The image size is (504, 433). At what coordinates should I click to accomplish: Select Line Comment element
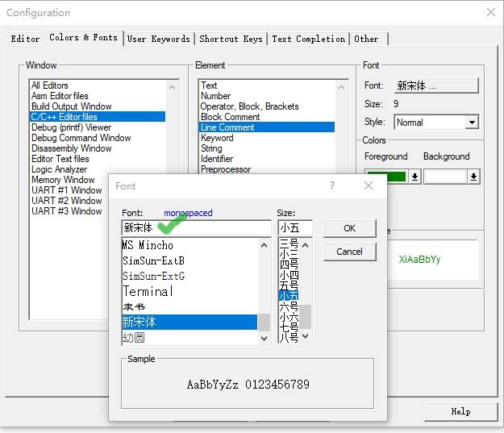click(267, 127)
